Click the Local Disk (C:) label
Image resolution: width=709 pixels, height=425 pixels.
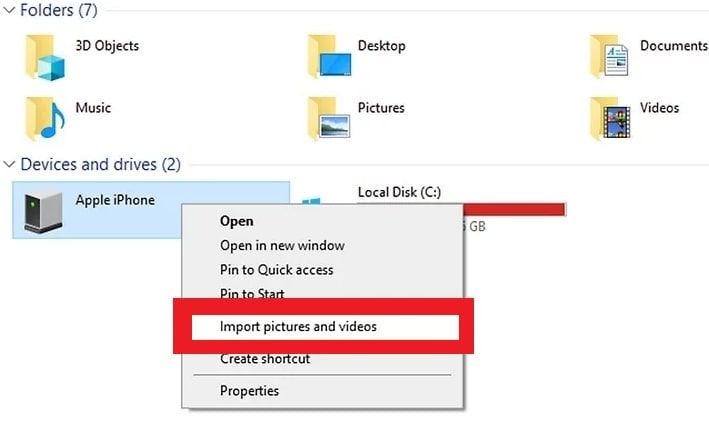pos(399,192)
